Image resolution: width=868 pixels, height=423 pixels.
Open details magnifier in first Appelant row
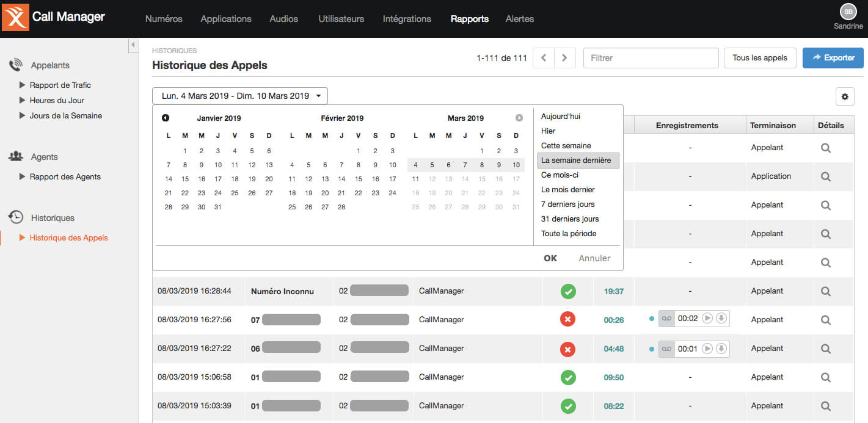click(826, 148)
